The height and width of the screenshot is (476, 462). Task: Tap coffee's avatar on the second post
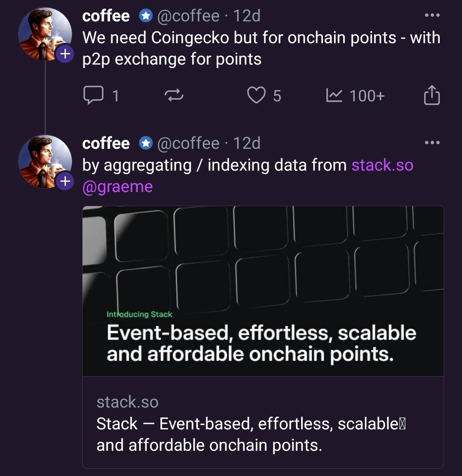click(44, 160)
